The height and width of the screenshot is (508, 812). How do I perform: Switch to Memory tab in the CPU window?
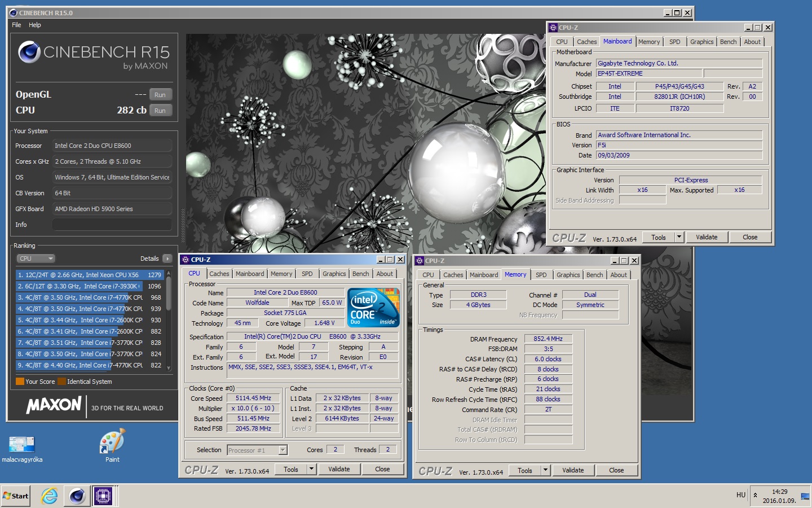tap(281, 274)
